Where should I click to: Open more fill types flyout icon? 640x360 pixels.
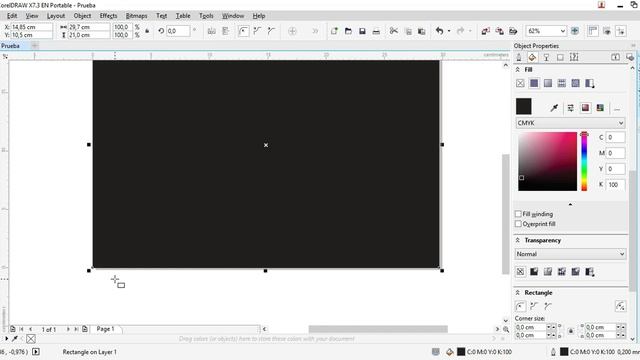(x=589, y=83)
